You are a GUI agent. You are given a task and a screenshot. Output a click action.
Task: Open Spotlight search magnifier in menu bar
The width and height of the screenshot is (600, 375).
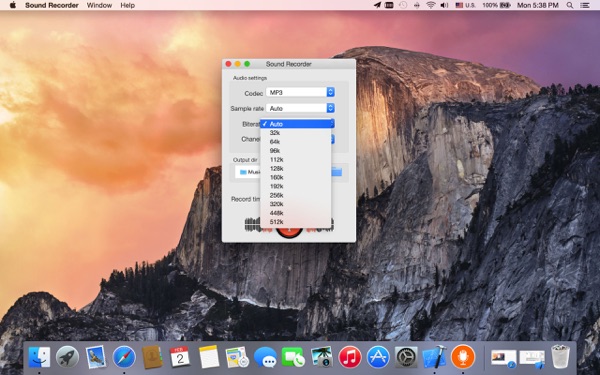pos(570,5)
